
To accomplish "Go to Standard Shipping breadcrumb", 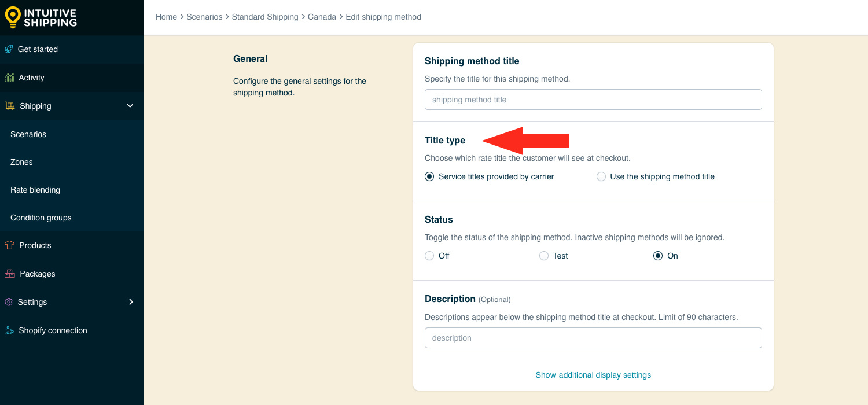I will (265, 17).
